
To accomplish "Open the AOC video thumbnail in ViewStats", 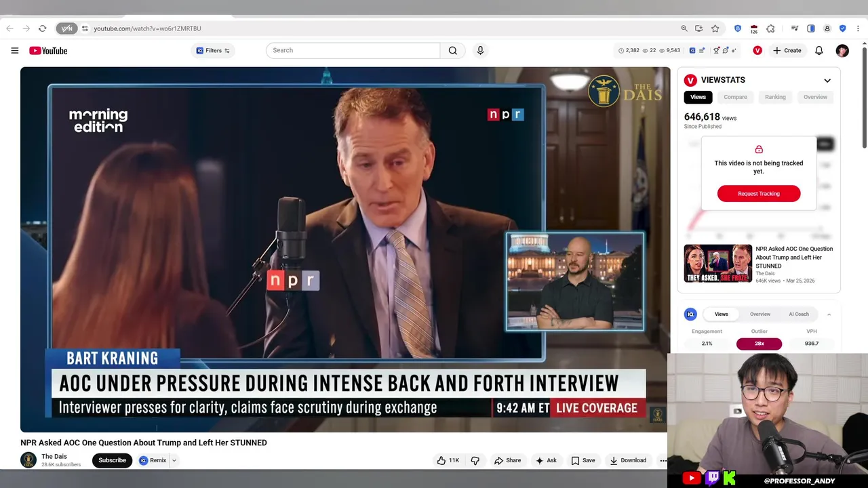I will [x=717, y=264].
